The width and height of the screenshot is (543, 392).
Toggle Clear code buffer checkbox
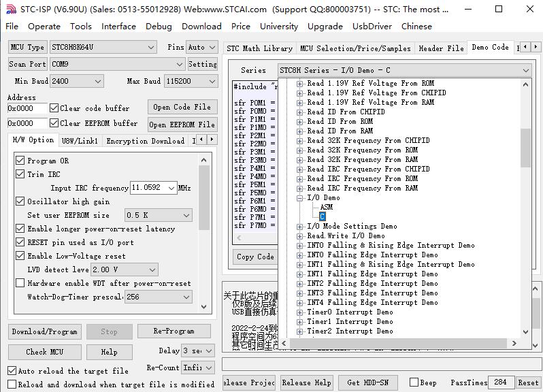(x=54, y=108)
